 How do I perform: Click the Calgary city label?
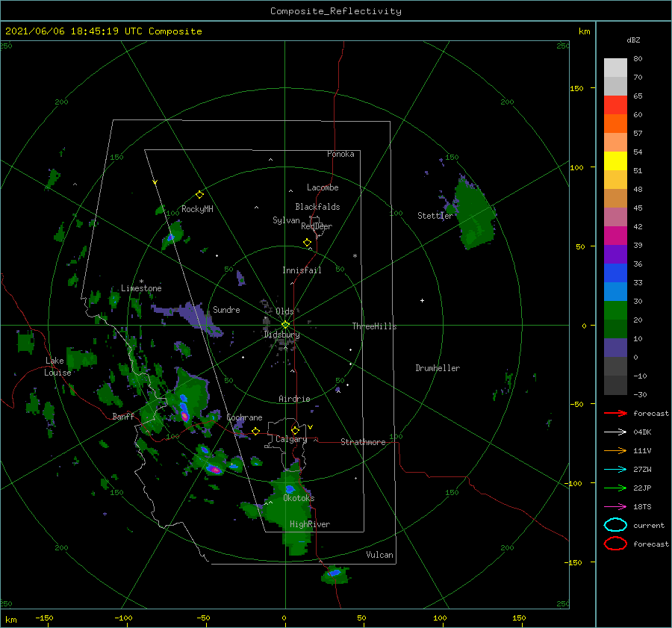pyautogui.click(x=291, y=439)
